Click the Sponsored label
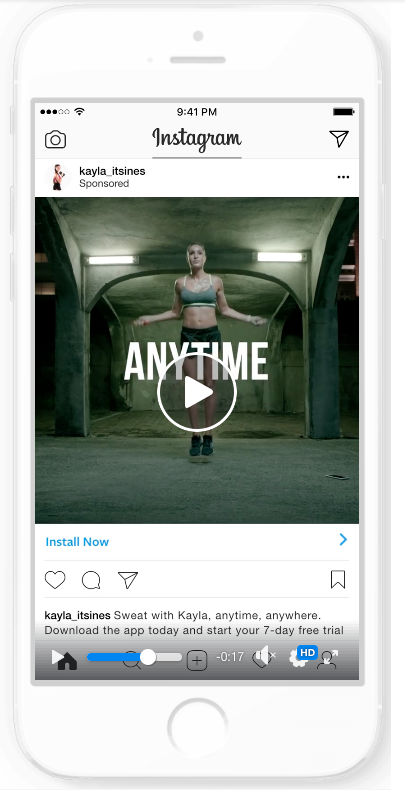Screen dimensions: 405x790 tap(104, 183)
